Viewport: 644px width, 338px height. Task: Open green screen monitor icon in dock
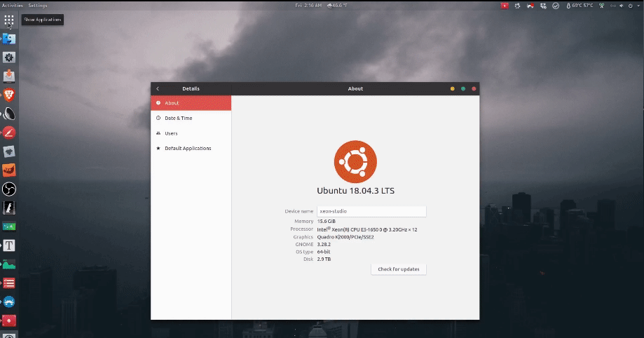(9, 227)
